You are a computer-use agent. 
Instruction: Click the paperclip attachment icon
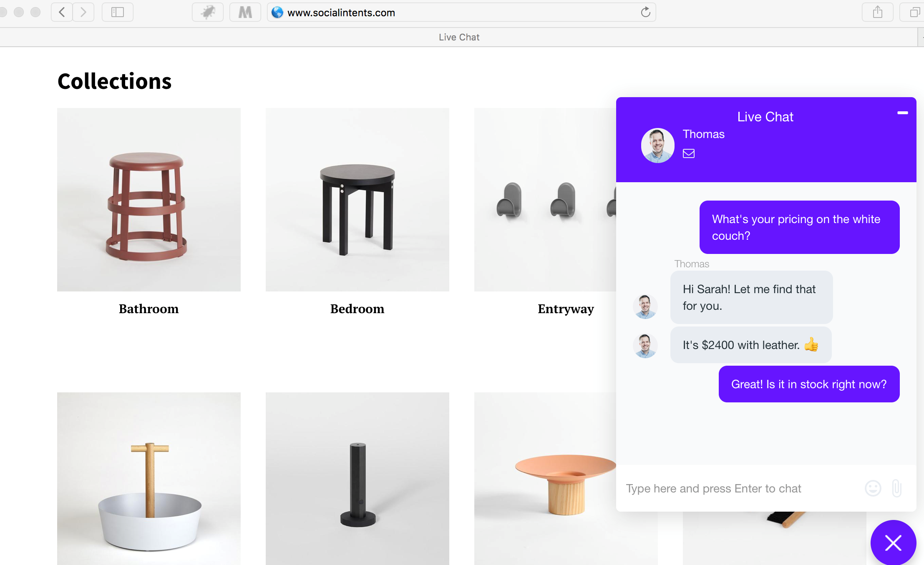coord(896,488)
